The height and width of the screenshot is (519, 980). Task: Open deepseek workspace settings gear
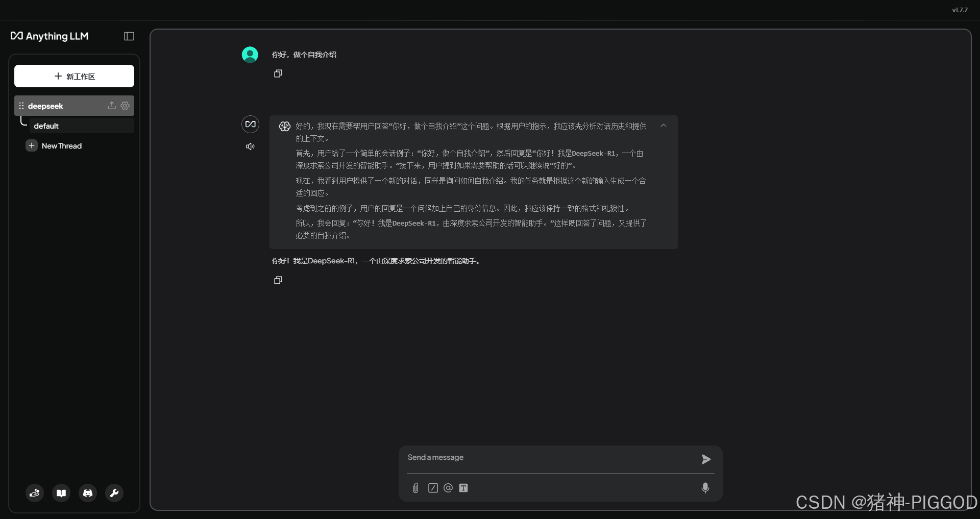point(125,106)
